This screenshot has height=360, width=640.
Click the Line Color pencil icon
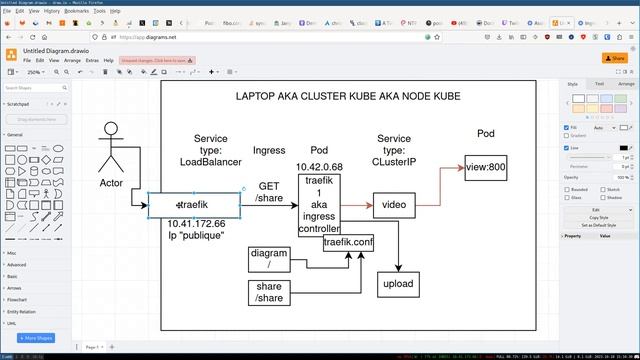[x=153, y=72]
